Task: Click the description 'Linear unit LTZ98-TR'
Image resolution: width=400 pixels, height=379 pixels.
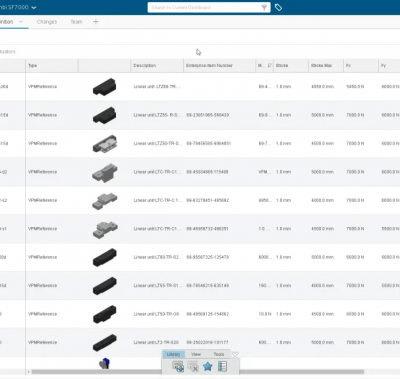Action: (x=157, y=87)
